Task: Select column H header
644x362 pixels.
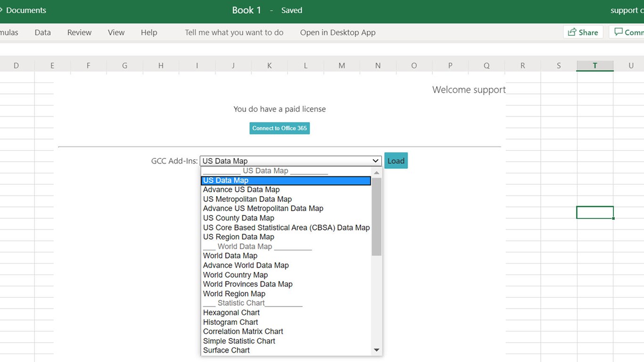Action: click(x=161, y=66)
